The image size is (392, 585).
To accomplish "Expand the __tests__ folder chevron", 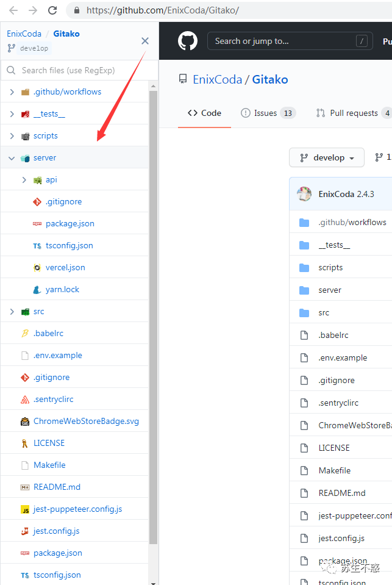I will [x=12, y=114].
